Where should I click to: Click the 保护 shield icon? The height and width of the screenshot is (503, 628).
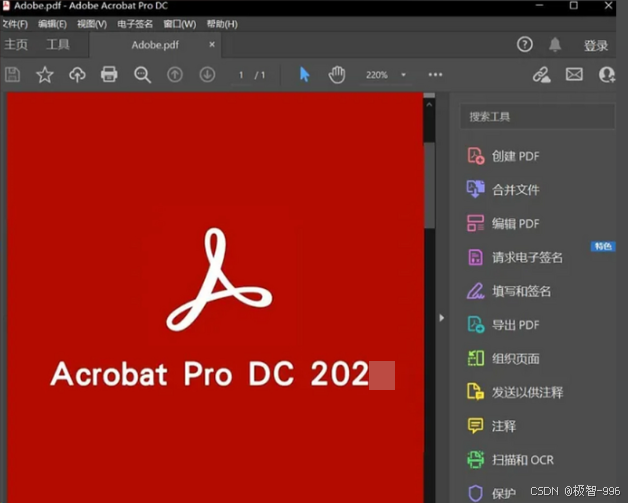[x=475, y=493]
